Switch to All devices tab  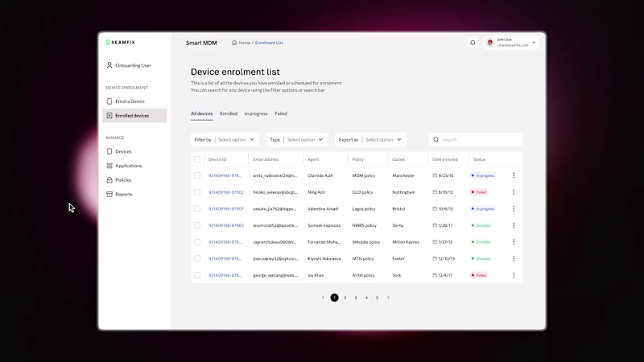click(x=202, y=113)
